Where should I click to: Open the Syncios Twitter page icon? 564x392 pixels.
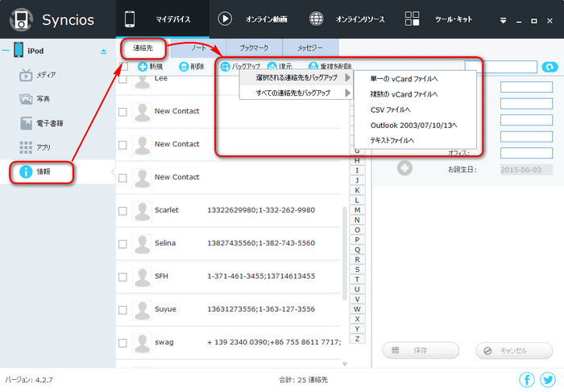[x=548, y=379]
